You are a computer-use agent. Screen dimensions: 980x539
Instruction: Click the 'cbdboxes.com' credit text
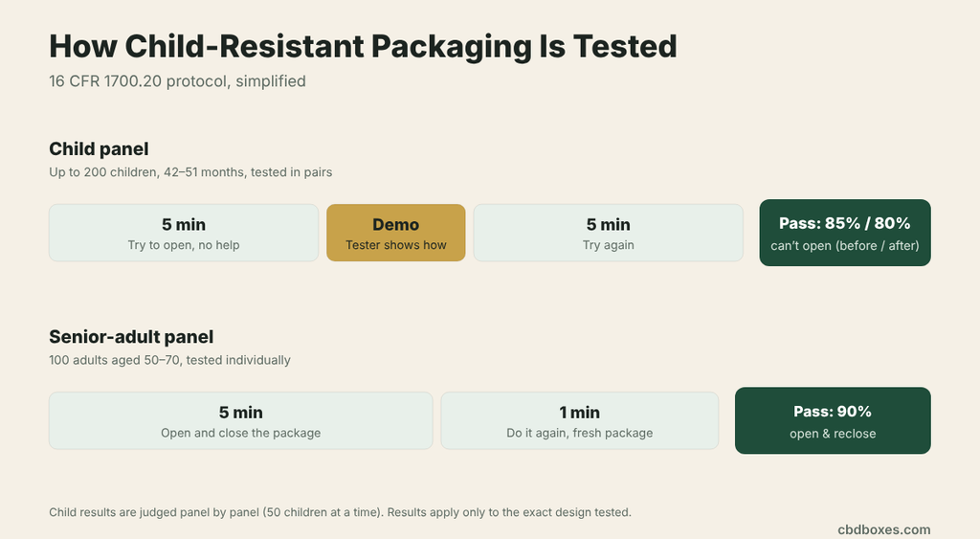(x=883, y=529)
